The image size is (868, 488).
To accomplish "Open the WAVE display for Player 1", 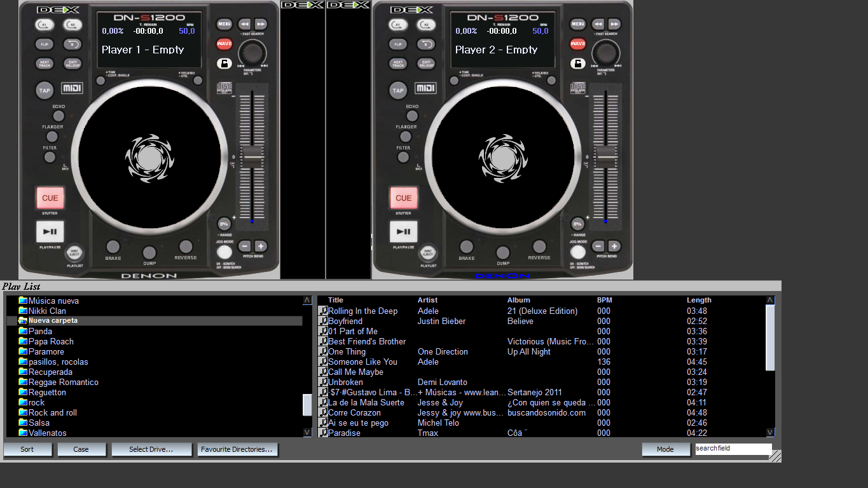I will (x=224, y=43).
